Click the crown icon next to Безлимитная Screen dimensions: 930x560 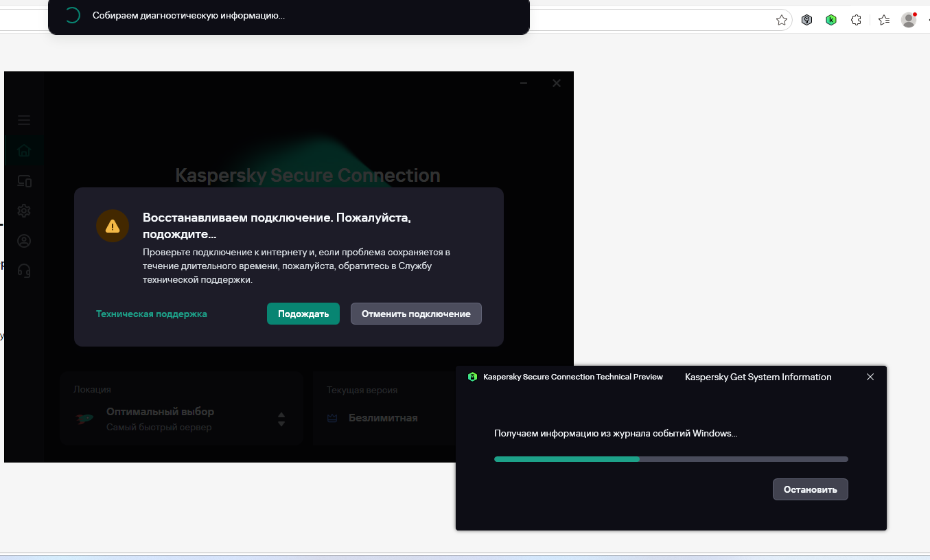[x=332, y=418]
